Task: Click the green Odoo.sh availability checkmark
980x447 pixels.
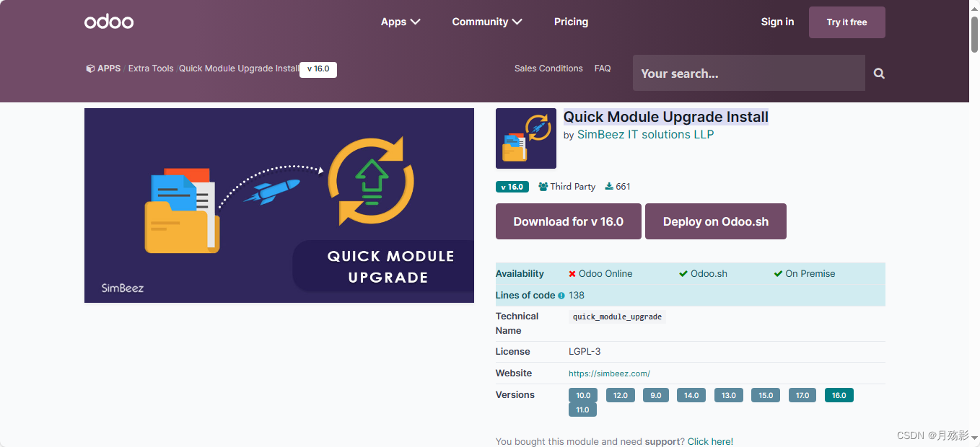Action: 683,273
